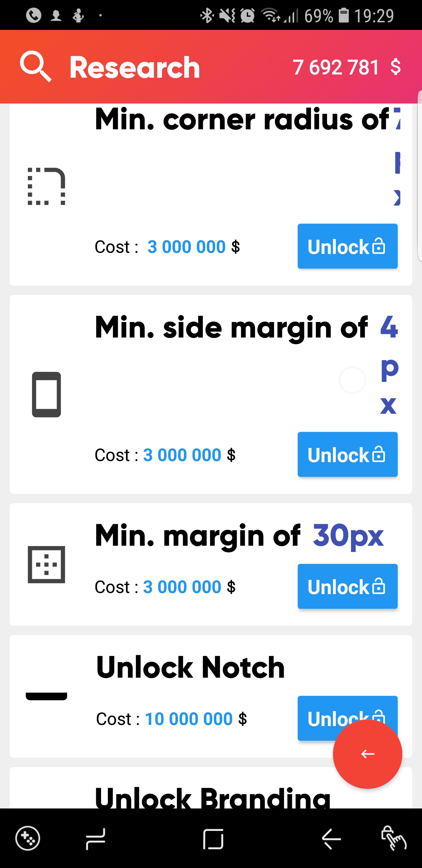Select the Unlock Notch title
Screen dimensions: 422x868
click(x=190, y=667)
